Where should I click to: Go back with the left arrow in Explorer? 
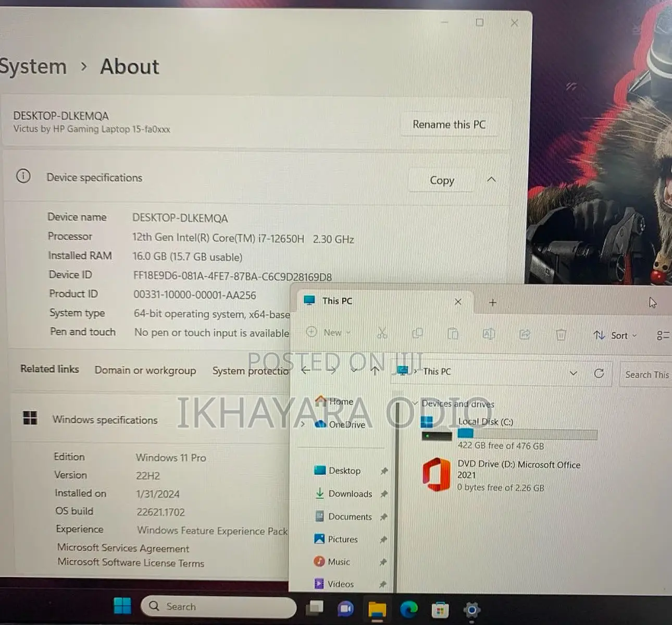tap(306, 370)
